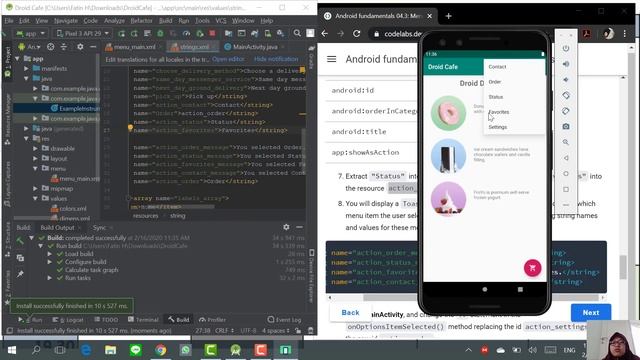Viewport: 640px width, 360px height.
Task: Open colors.xml in project tree
Action: click(68, 209)
